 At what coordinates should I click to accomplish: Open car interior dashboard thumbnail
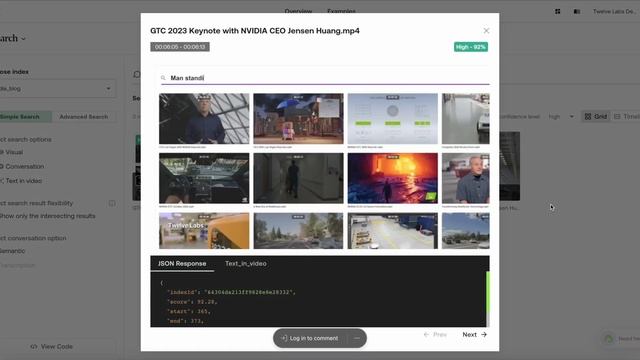[204, 178]
